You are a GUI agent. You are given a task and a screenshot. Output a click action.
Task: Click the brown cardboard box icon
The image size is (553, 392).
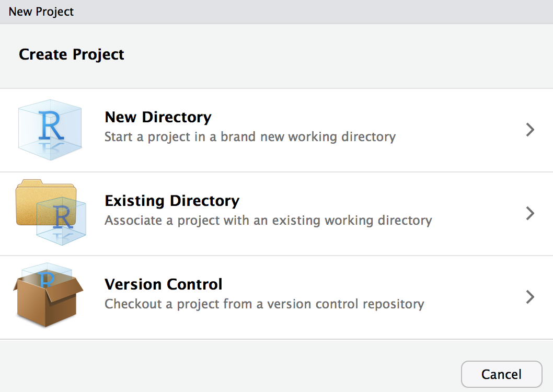(48, 306)
